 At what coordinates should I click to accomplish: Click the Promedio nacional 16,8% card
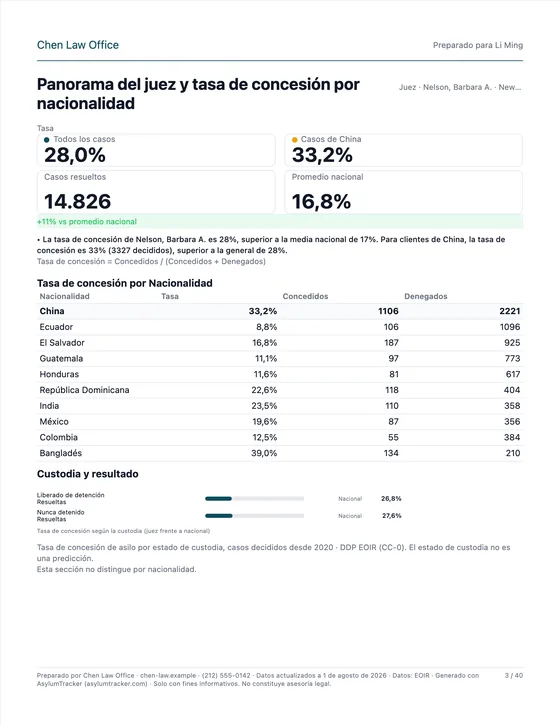(x=403, y=192)
